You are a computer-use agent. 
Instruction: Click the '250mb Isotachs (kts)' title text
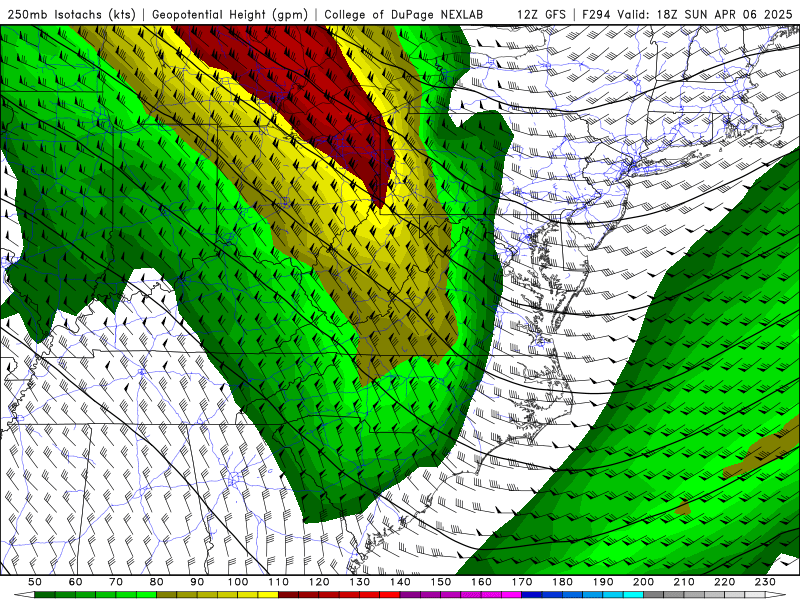pyautogui.click(x=72, y=15)
